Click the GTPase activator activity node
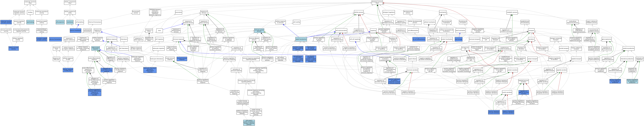Image resolution: width=644 pixels, height=126 pixels. pos(13,48)
